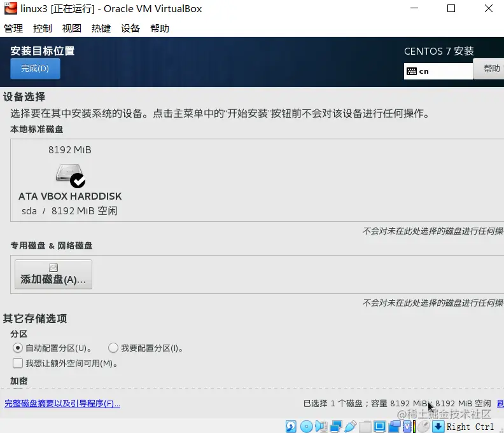Open hard disk activity status icon
Viewport: 504px width, 433px height.
click(291, 427)
